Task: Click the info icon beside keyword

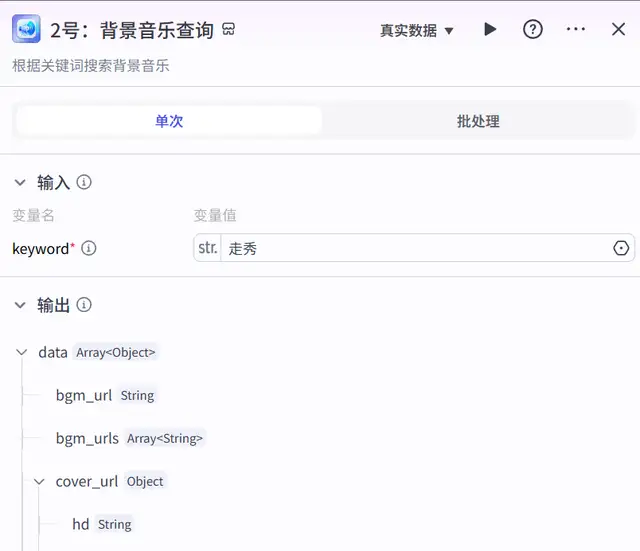Action: click(x=89, y=248)
